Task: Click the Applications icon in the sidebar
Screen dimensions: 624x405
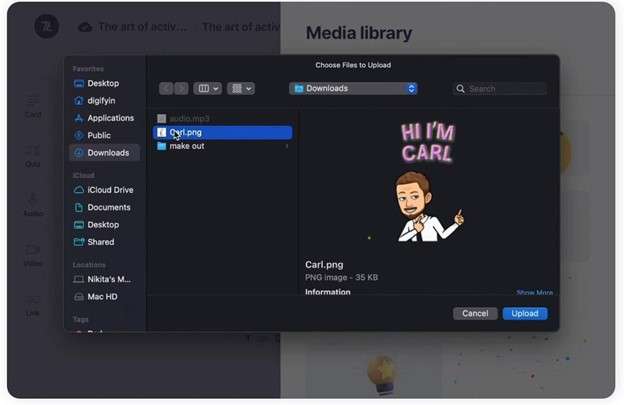Action: pyautogui.click(x=79, y=118)
